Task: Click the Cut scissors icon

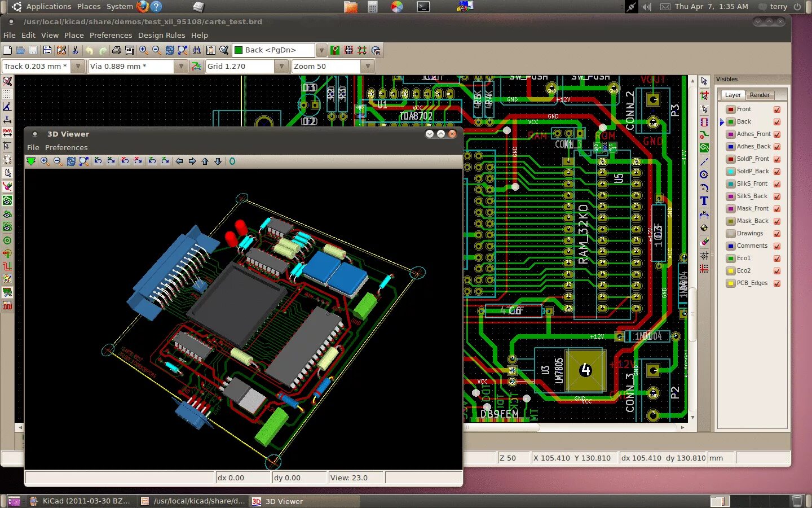Action: click(x=75, y=50)
